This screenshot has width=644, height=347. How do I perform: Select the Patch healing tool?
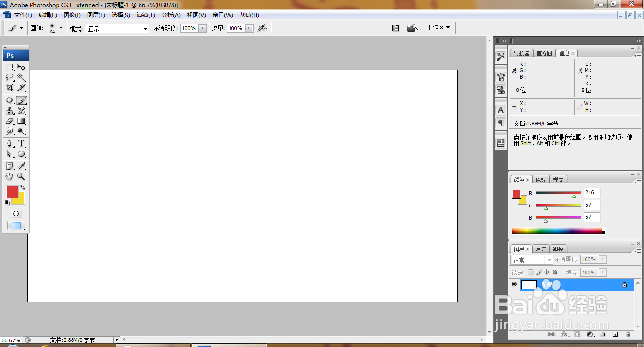(9, 100)
